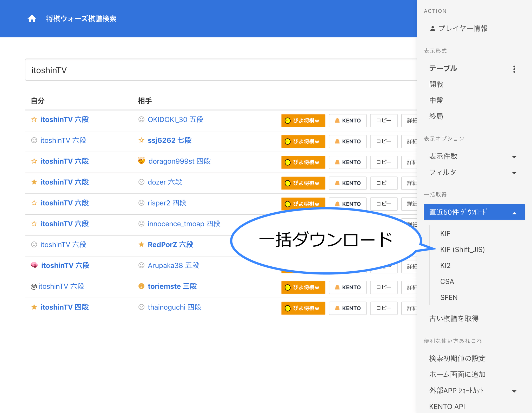
Task: Click the itoshinTV search input field
Action: [x=221, y=70]
